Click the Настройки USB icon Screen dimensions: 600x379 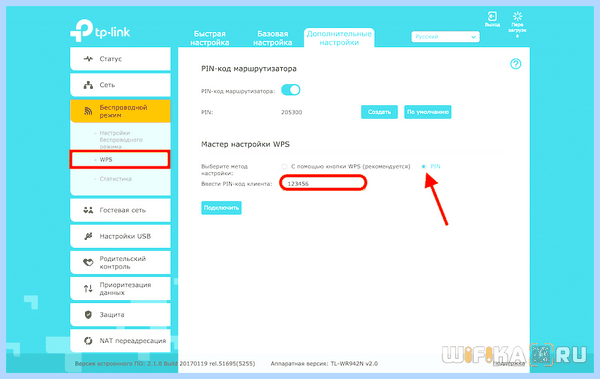tap(88, 236)
